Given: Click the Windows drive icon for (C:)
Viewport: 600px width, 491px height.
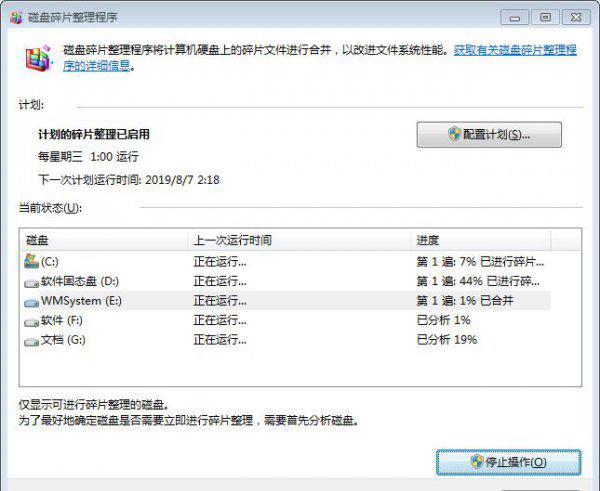Looking at the screenshot, I should point(31,261).
